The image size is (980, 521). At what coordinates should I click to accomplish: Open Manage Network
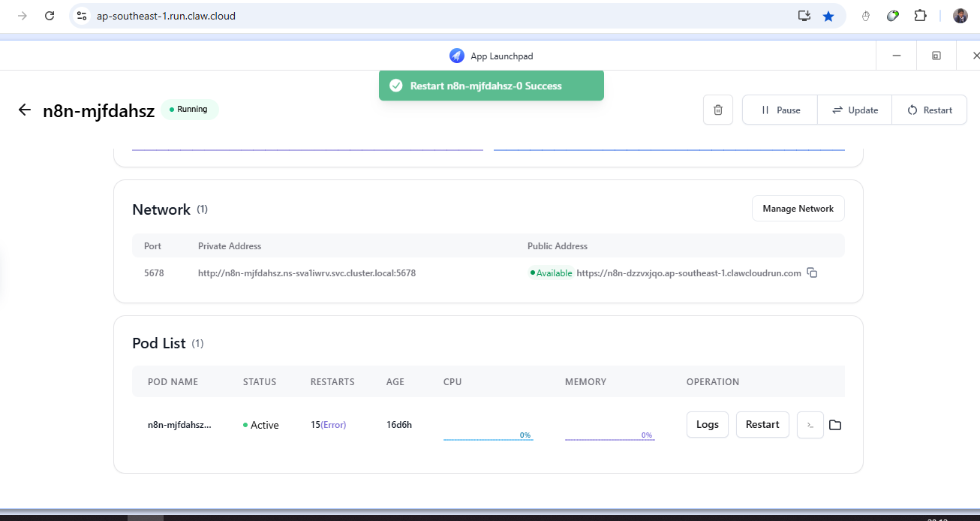pos(798,209)
